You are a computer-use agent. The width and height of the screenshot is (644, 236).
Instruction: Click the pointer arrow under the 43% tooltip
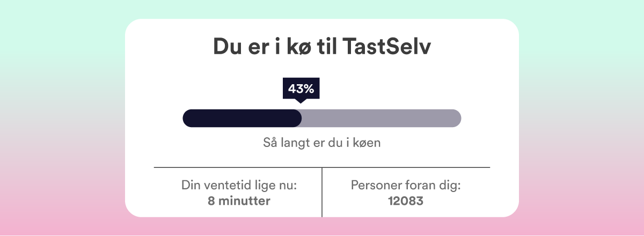click(301, 101)
